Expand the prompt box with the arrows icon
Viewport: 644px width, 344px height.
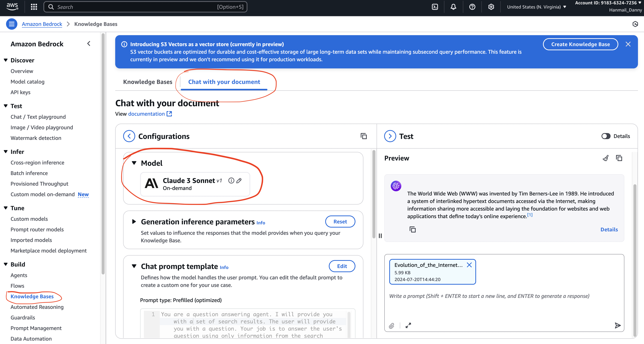[x=408, y=325]
